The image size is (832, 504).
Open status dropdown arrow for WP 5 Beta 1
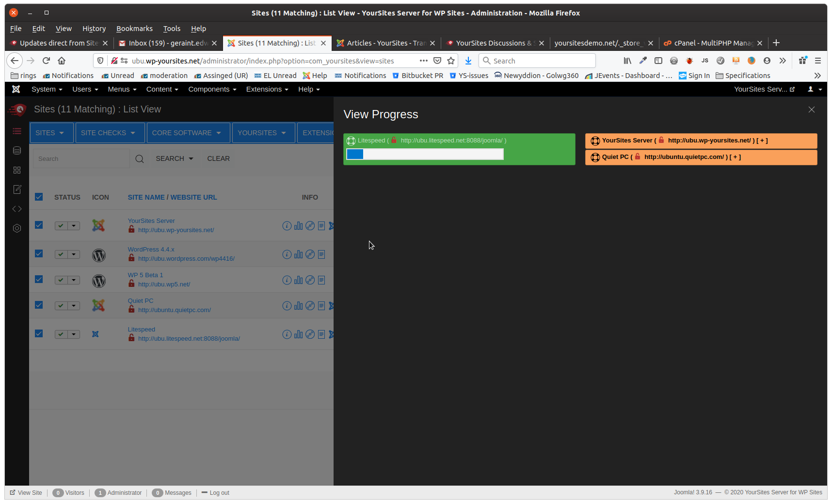coord(74,280)
